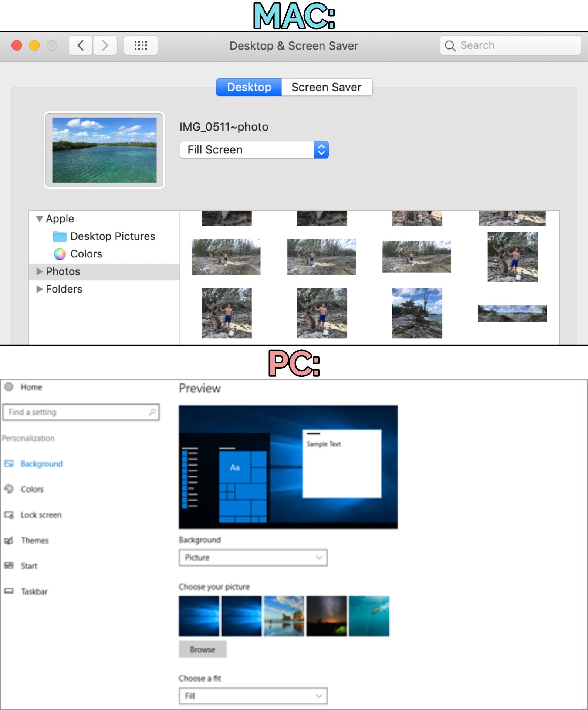The image size is (588, 710).
Task: Open Themes in Personalization sidebar
Action: click(34, 540)
